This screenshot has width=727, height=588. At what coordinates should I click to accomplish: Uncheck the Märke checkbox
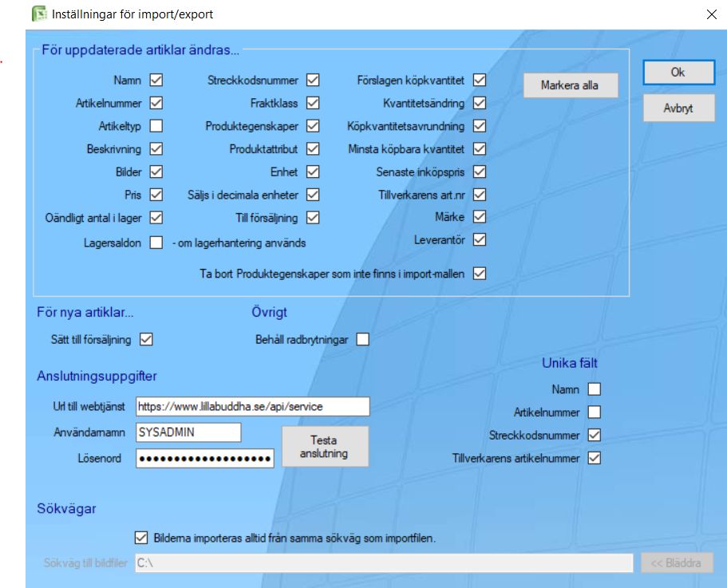pyautogui.click(x=480, y=217)
